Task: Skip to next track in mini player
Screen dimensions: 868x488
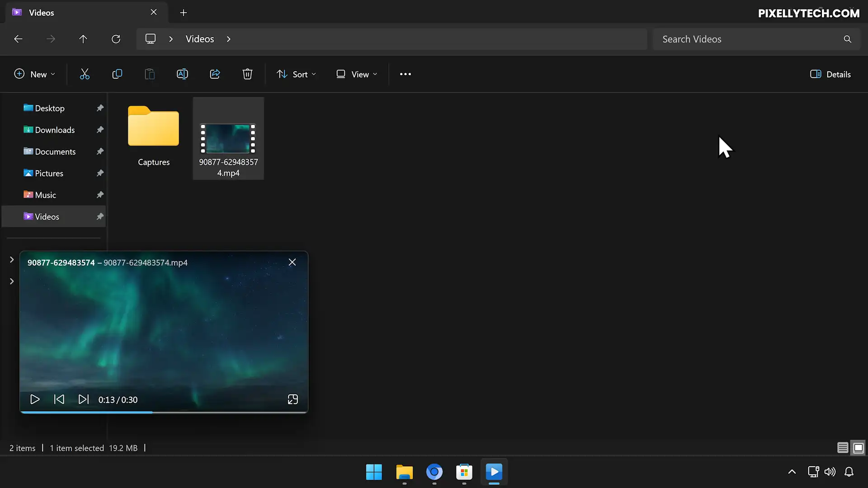Action: point(84,399)
